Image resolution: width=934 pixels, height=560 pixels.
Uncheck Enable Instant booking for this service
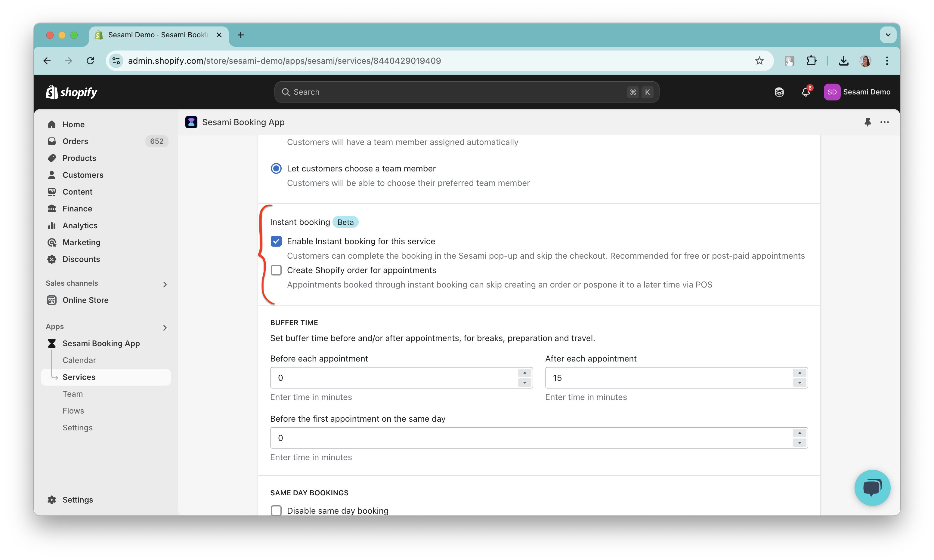pyautogui.click(x=276, y=242)
